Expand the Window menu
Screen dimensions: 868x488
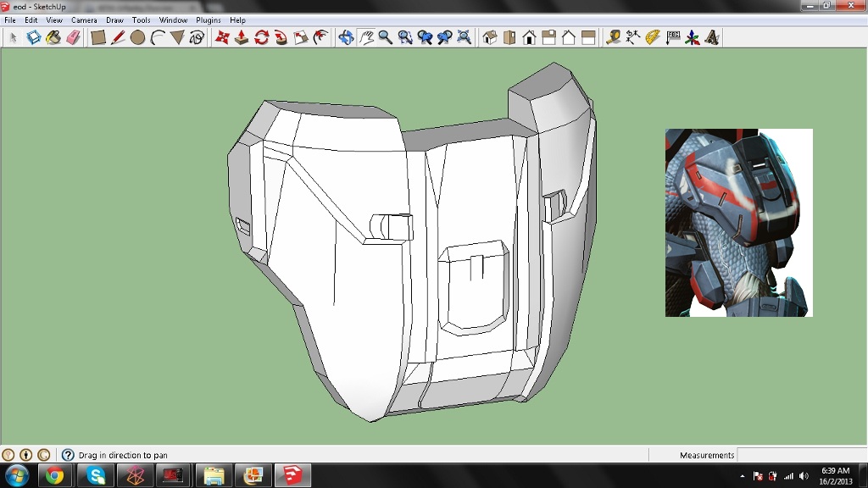point(173,19)
